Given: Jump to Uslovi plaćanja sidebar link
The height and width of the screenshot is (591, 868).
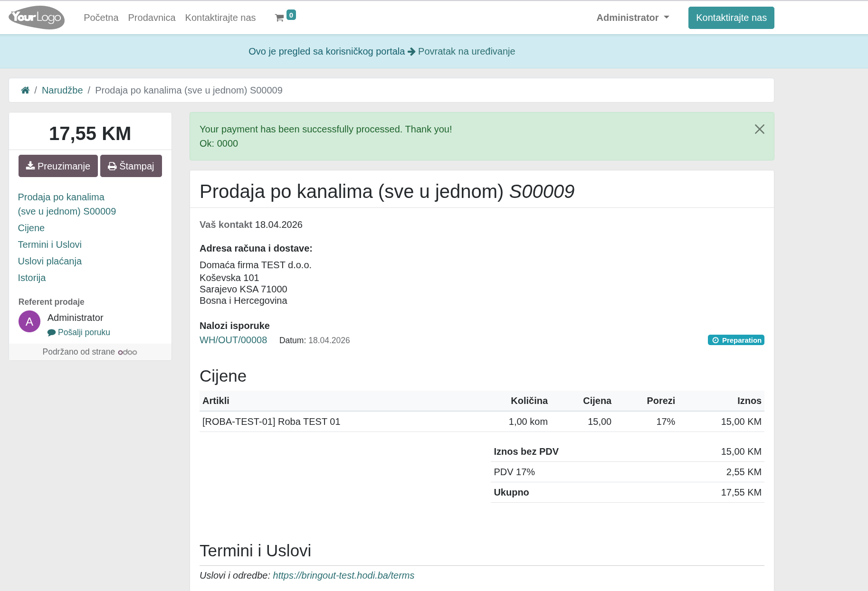Looking at the screenshot, I should (50, 261).
